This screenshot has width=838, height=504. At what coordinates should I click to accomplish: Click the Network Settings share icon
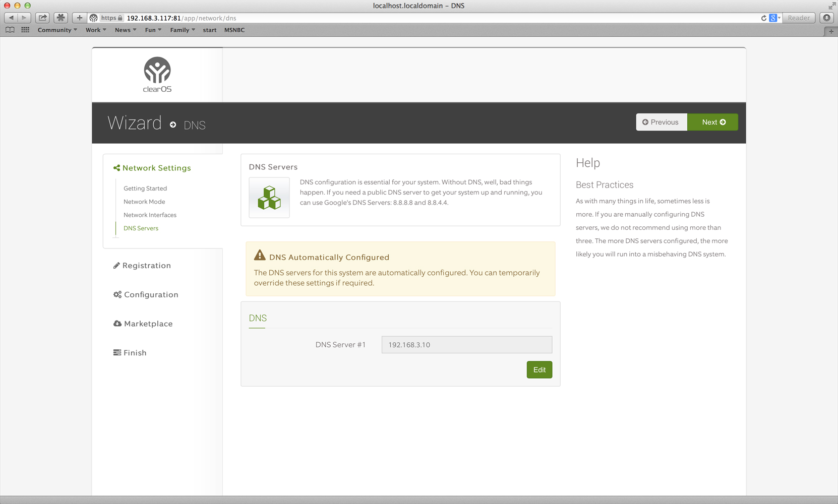tap(116, 168)
